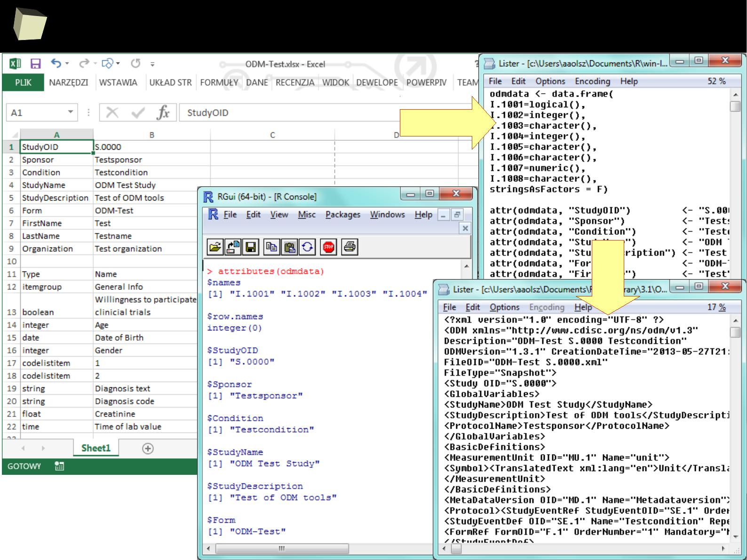The image size is (747, 560).
Task: Click the 17 % indicator in lower Lister
Action: tap(716, 307)
